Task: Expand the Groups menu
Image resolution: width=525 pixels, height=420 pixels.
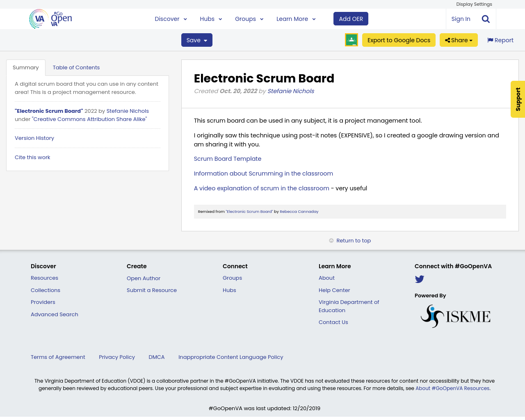Action: pos(248,18)
